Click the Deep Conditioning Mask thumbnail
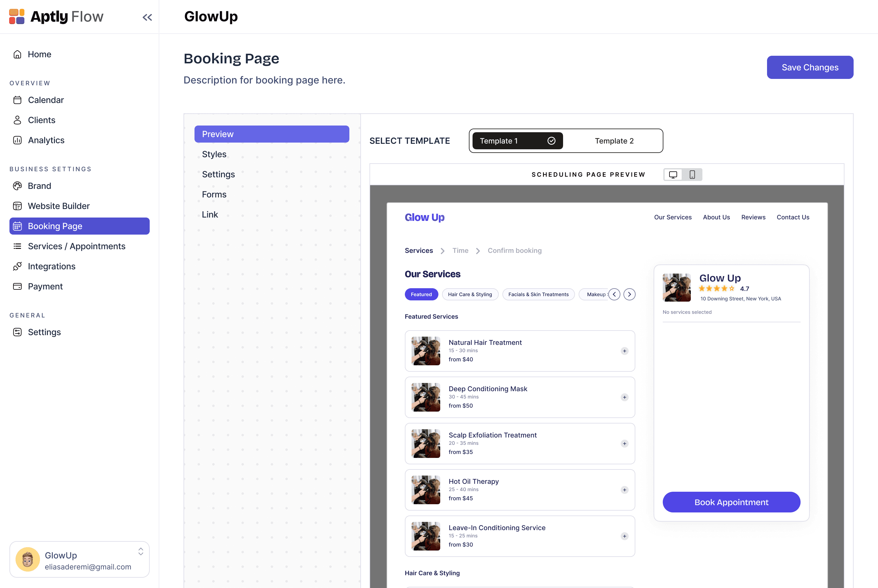Viewport: 878px width, 588px height. point(426,397)
